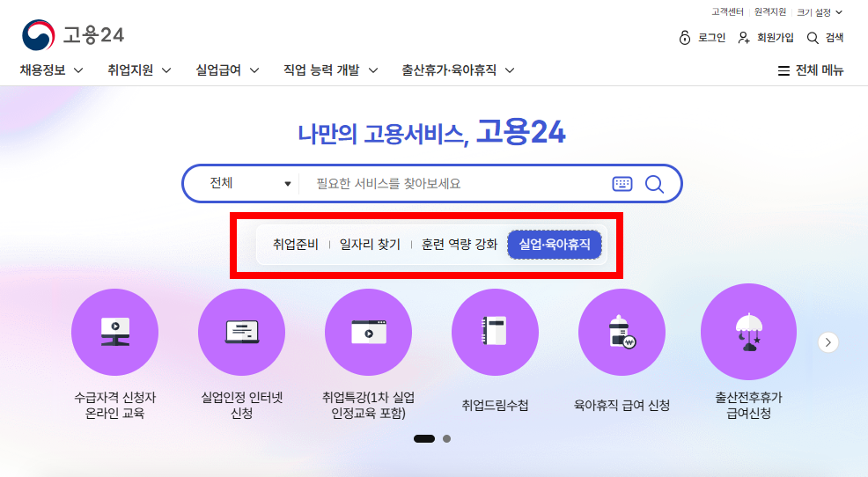Viewport: 868px width, 477px height.
Task: Click the 취업드림수첩 label
Action: click(495, 406)
